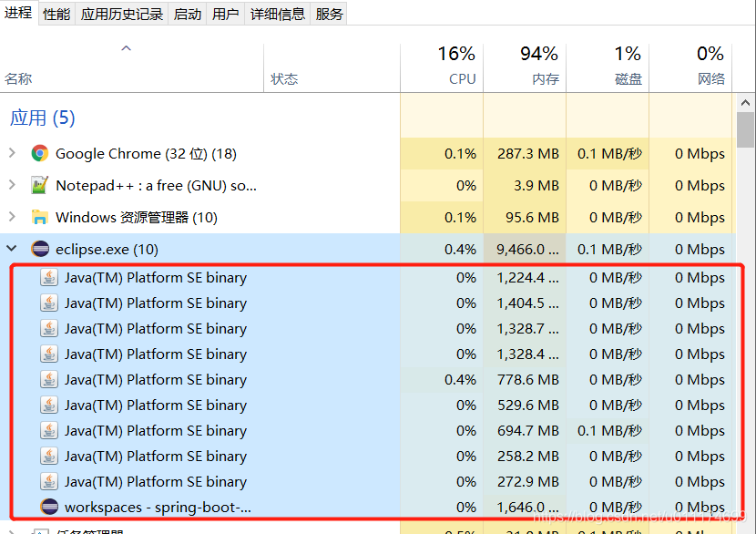The height and width of the screenshot is (534, 756).
Task: Click the Java icon in the 778.6 MB row
Action: 49,380
